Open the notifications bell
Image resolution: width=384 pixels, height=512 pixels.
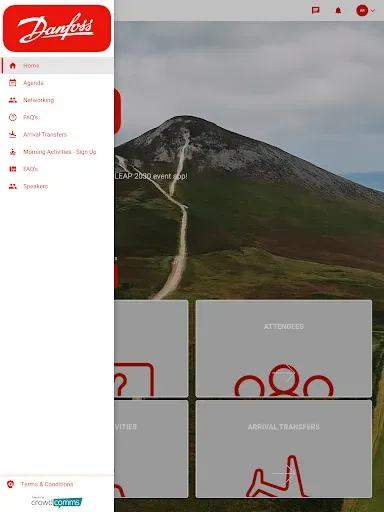pyautogui.click(x=338, y=11)
